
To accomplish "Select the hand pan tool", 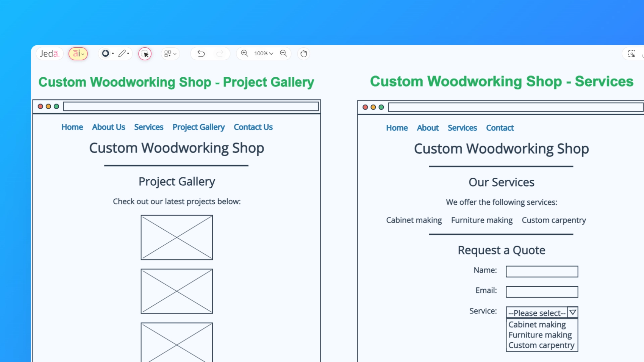I will point(303,53).
